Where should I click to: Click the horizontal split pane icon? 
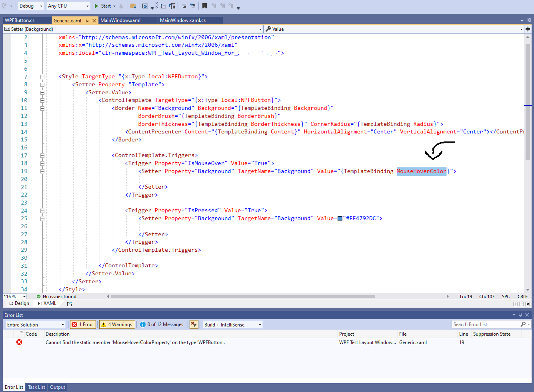click(522, 304)
